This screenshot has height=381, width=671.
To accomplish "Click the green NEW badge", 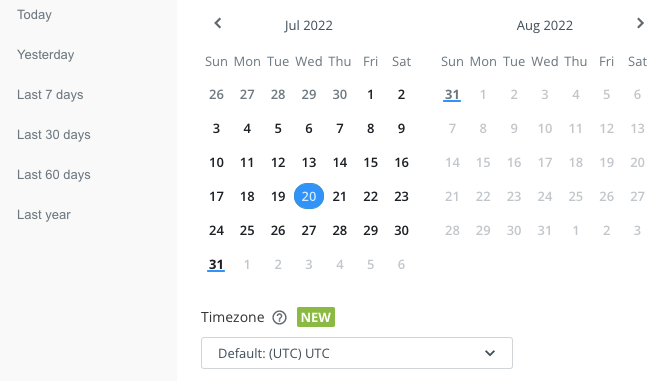I will coord(316,317).
